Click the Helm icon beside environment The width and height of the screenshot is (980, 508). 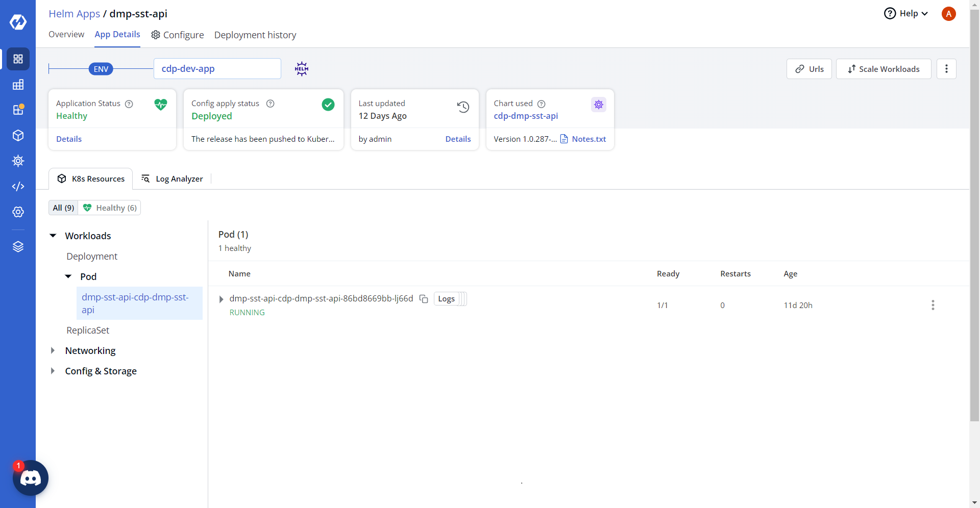tap(302, 69)
